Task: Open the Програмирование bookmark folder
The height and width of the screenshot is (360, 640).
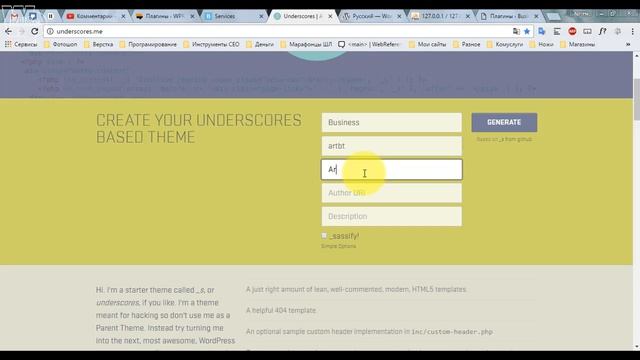Action: click(148, 44)
